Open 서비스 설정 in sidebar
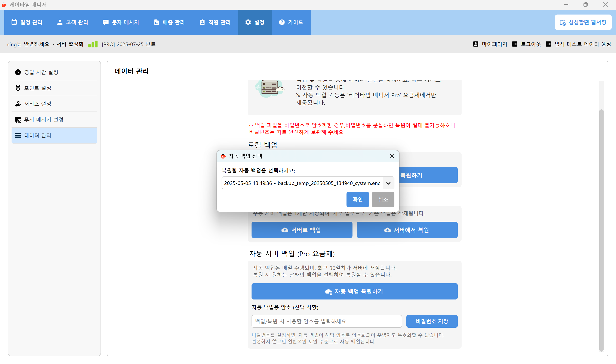The height and width of the screenshot is (364, 616). pos(54,104)
